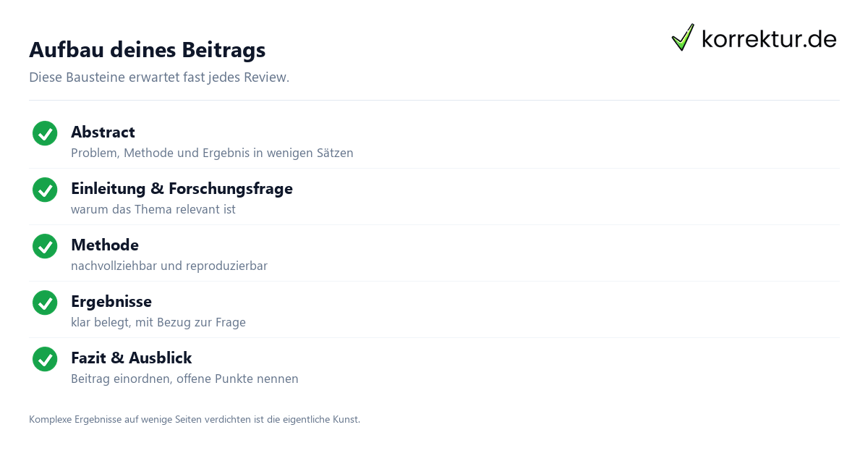
Task: Click the text warum das Thema relevant ist
Action: tap(153, 209)
